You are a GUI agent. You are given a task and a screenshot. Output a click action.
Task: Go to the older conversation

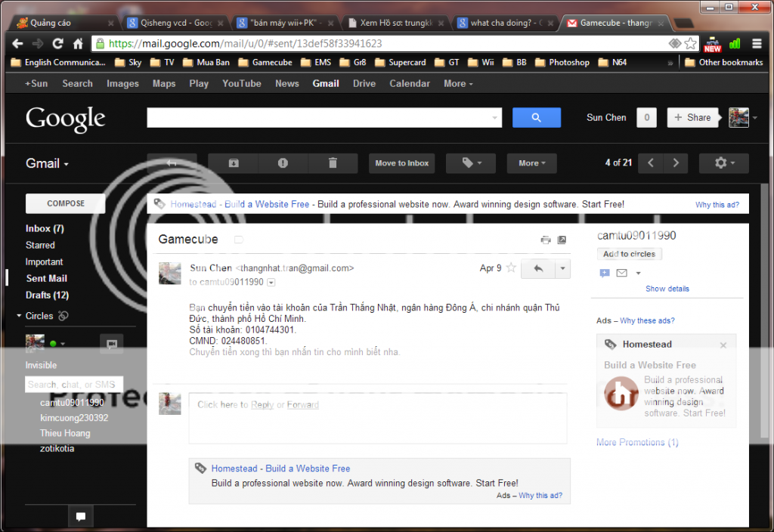tap(676, 163)
